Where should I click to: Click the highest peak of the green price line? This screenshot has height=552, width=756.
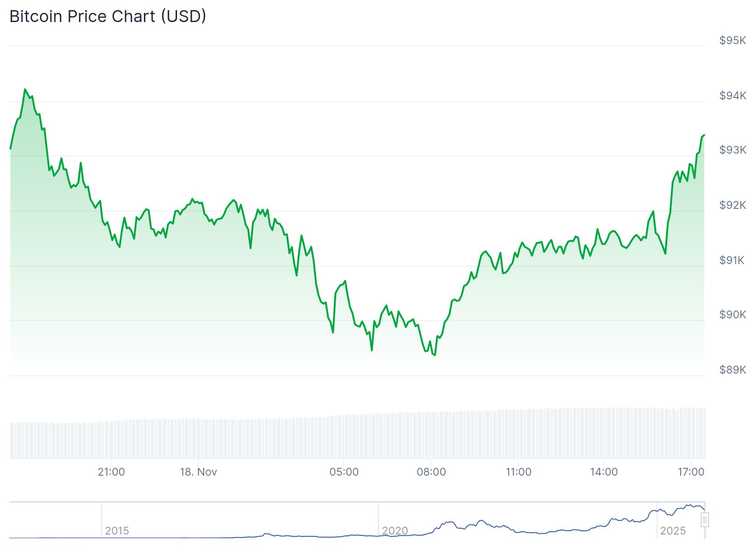25,90
